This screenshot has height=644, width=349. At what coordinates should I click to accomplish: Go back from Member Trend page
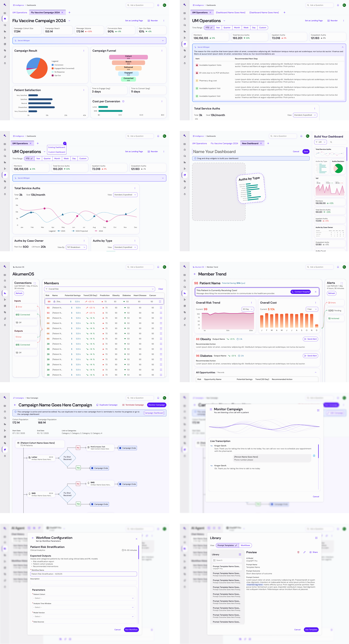pos(195,274)
